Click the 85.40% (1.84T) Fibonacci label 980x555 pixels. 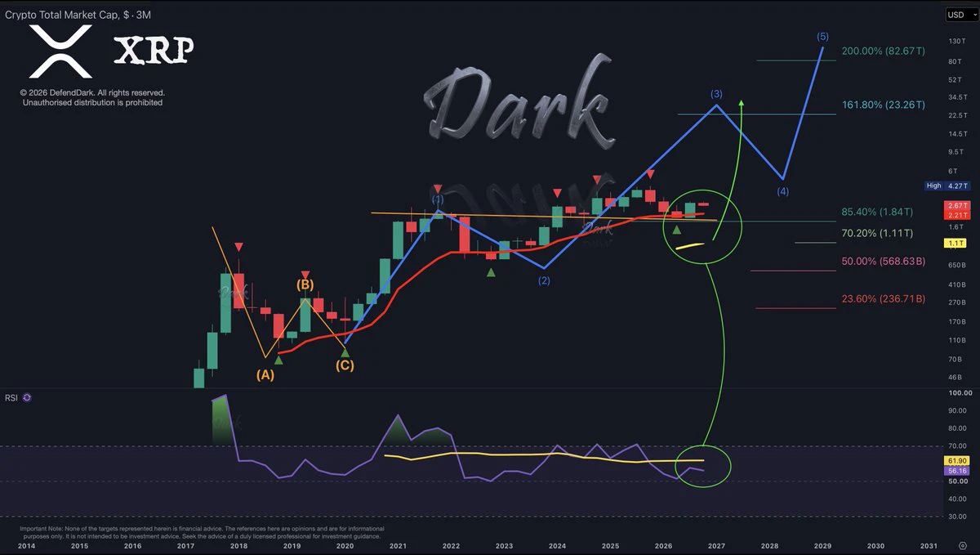[x=878, y=212]
